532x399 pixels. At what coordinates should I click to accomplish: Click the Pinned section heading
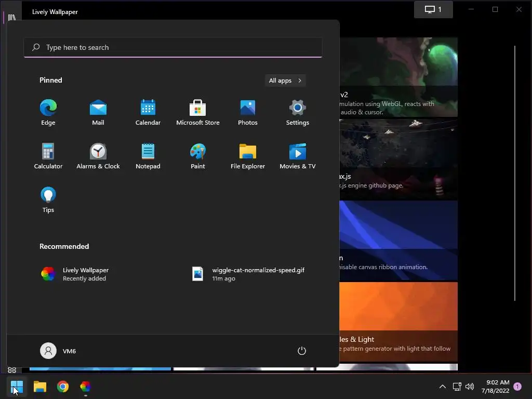coord(51,80)
